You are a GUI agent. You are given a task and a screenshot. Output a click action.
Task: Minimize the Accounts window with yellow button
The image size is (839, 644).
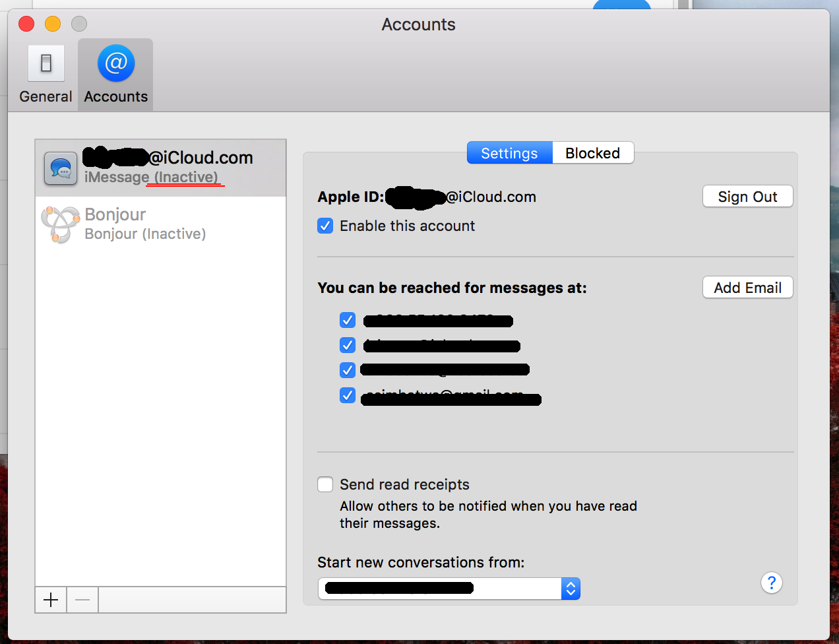[53, 24]
